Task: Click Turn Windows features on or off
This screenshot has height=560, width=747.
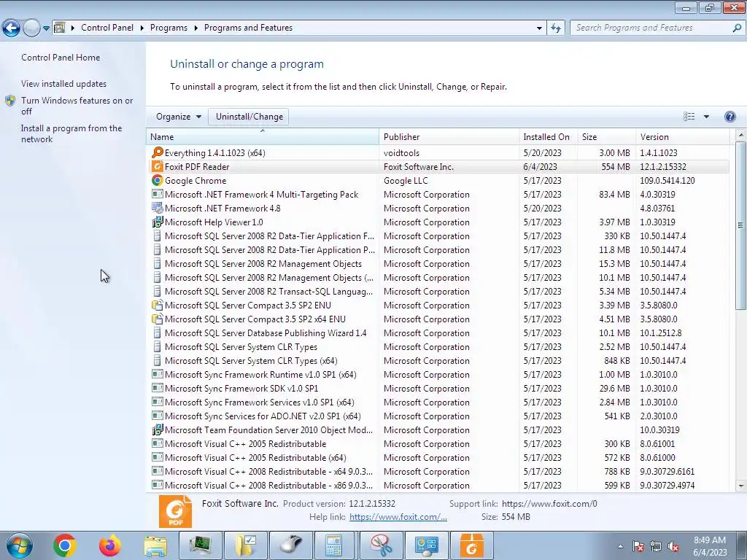Action: coord(77,106)
